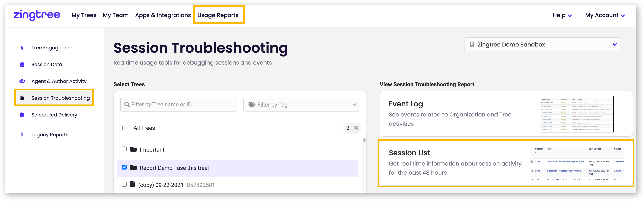Click the tag icon in Filter by Tag
The height and width of the screenshot is (201, 644).
[x=252, y=104]
